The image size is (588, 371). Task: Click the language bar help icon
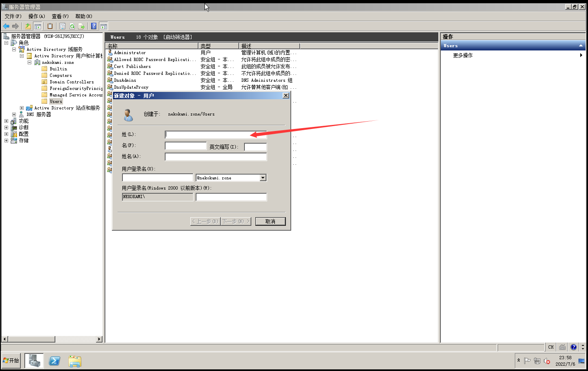(x=573, y=347)
